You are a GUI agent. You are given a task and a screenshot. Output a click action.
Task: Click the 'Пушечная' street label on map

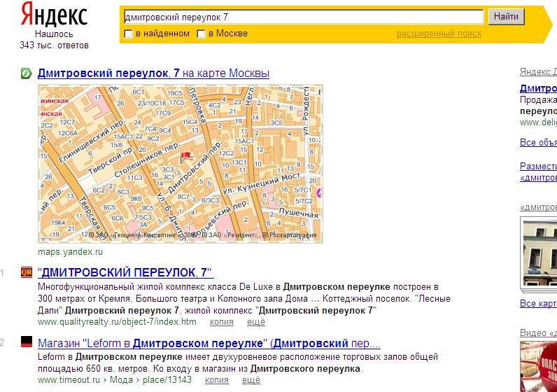point(298,213)
